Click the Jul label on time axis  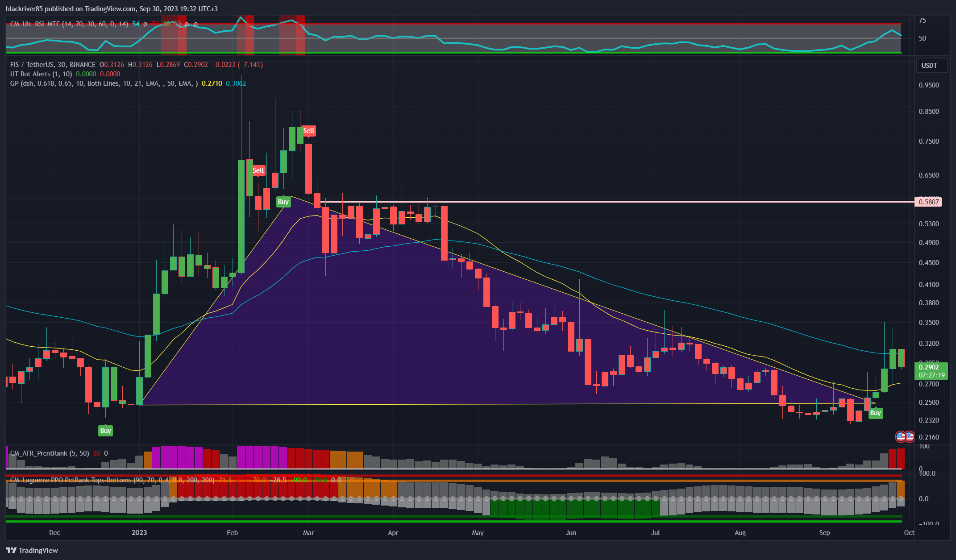655,533
